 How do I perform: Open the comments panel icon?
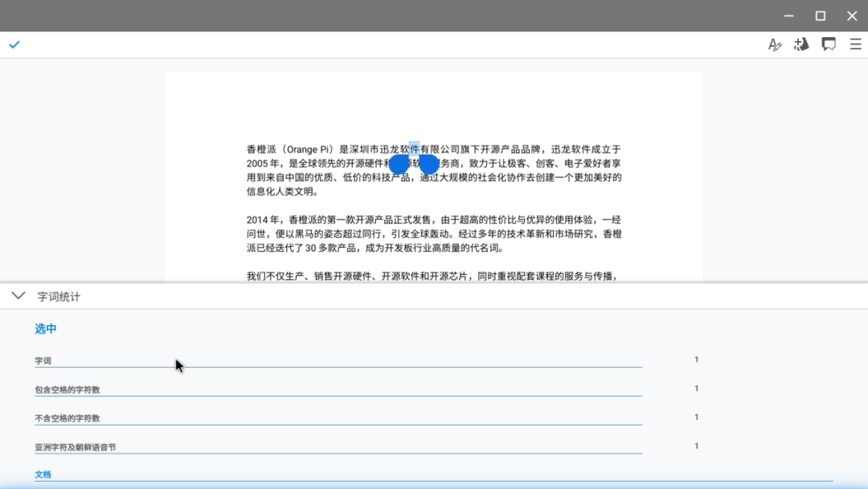pos(829,44)
